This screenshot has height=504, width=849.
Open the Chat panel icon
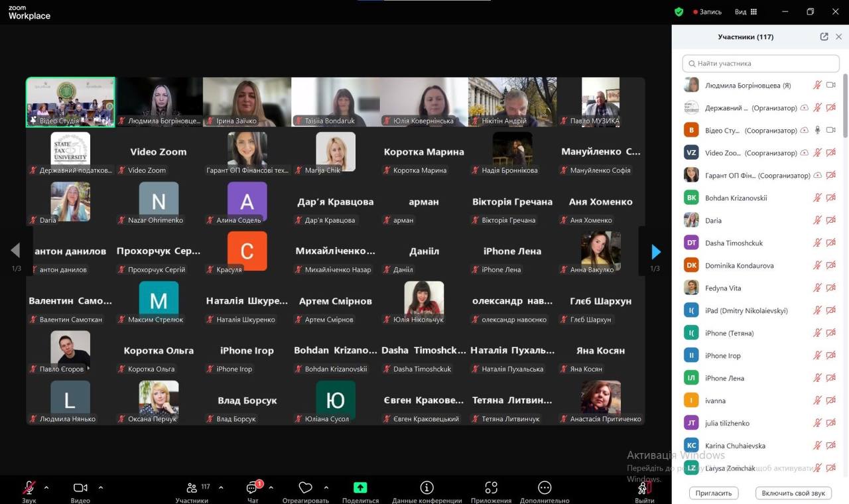tap(252, 488)
